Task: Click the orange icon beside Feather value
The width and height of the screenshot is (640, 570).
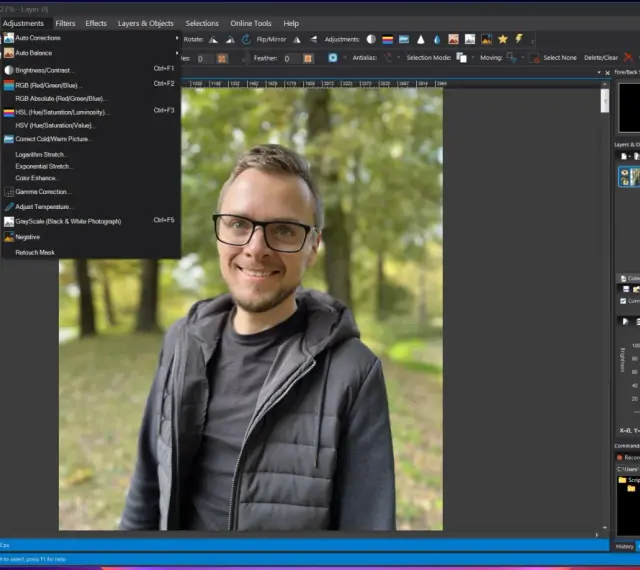Action: (x=308, y=59)
